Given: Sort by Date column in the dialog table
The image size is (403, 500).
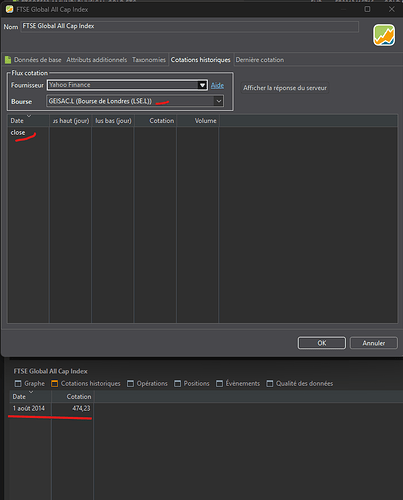Looking at the screenshot, I should click(x=29, y=121).
